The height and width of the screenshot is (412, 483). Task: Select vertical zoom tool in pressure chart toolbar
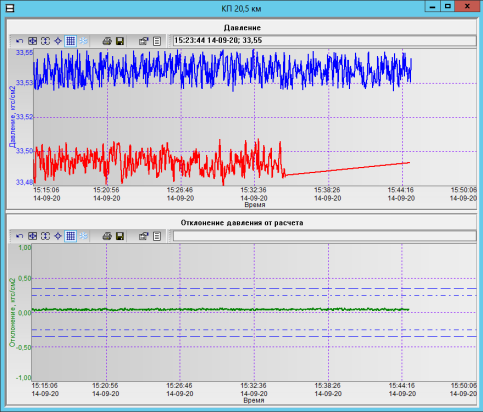point(45,41)
